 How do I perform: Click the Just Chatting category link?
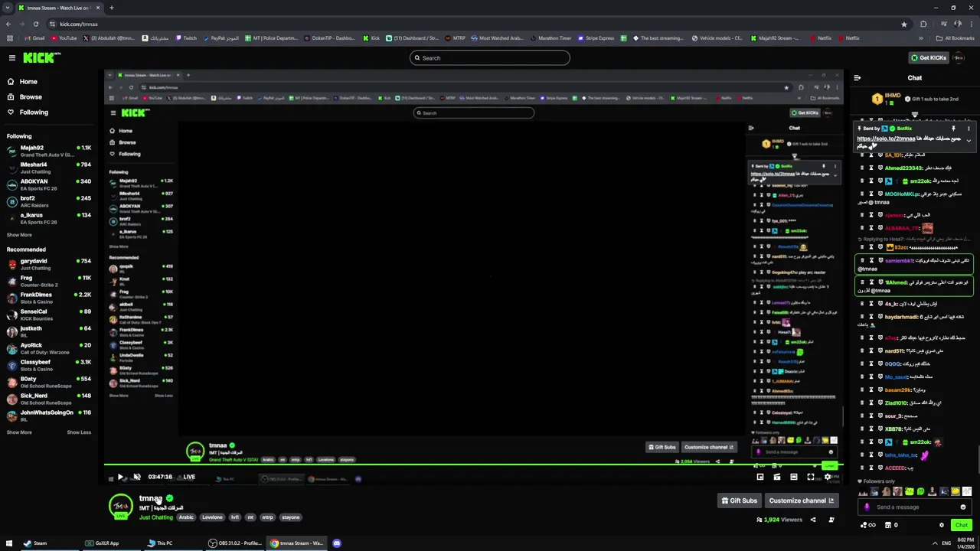click(x=156, y=517)
